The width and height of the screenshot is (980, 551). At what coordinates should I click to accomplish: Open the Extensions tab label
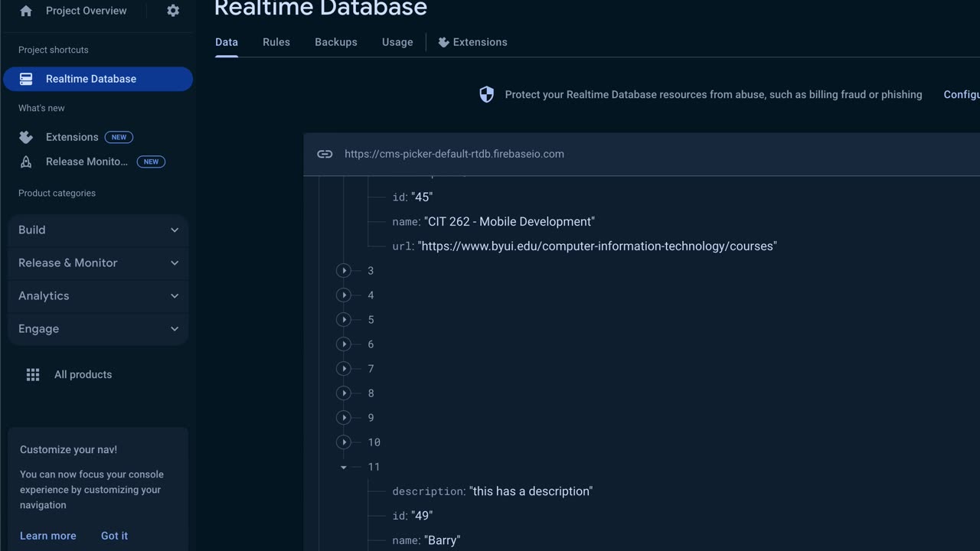click(x=480, y=42)
